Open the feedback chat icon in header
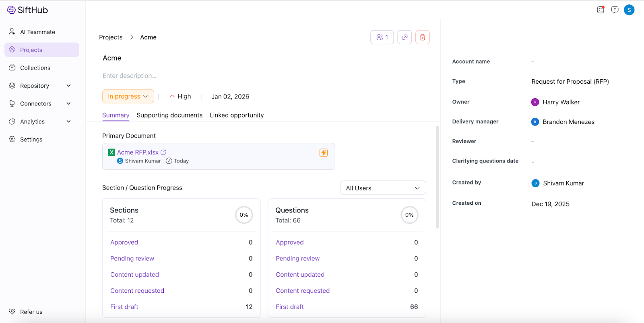644x323 pixels. [x=615, y=10]
